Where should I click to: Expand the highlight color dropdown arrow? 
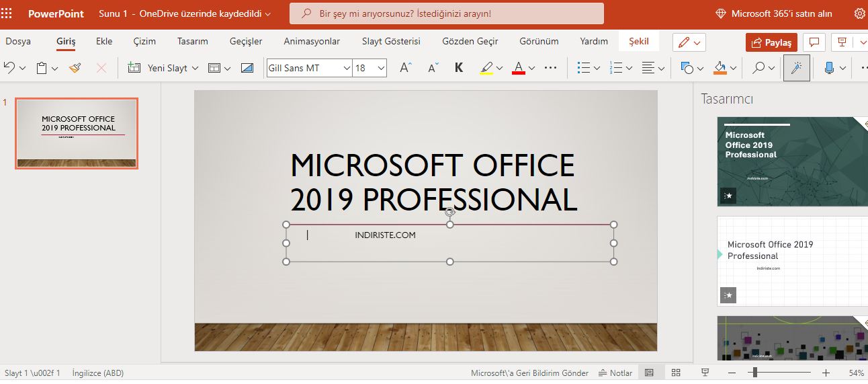tap(501, 68)
